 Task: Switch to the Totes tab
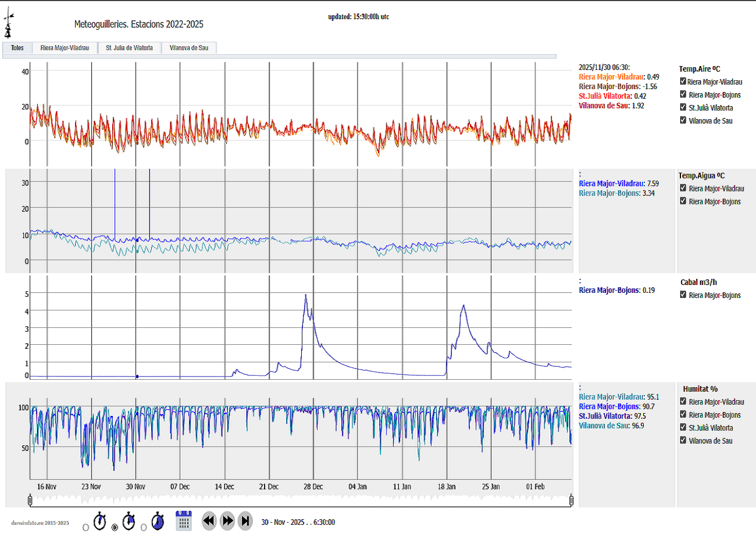pos(17,48)
